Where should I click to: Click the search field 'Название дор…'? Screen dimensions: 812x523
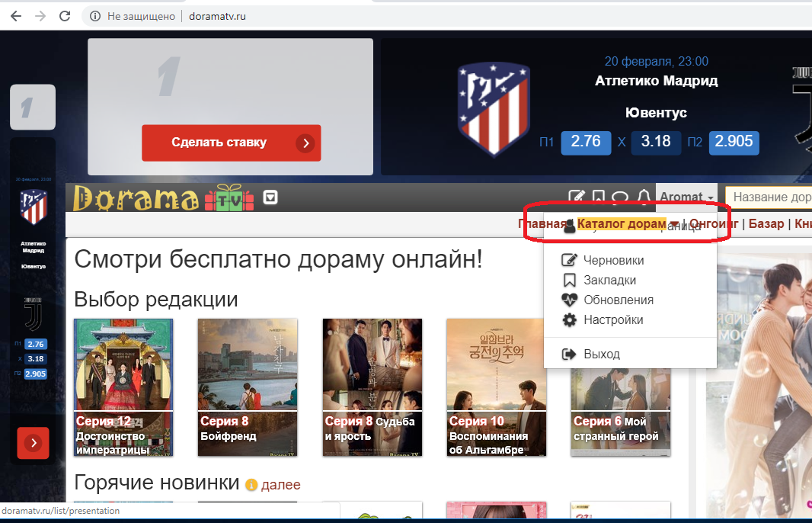(769, 197)
